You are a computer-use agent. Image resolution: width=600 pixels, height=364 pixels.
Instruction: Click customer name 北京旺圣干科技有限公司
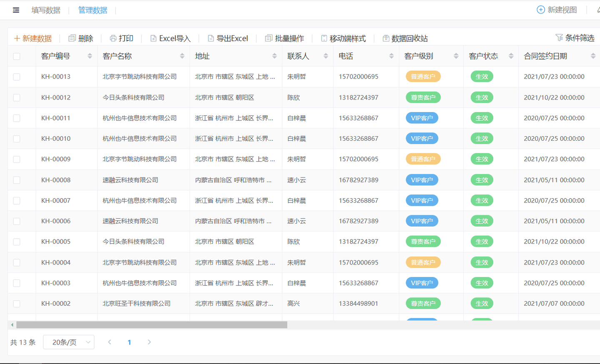pyautogui.click(x=137, y=304)
